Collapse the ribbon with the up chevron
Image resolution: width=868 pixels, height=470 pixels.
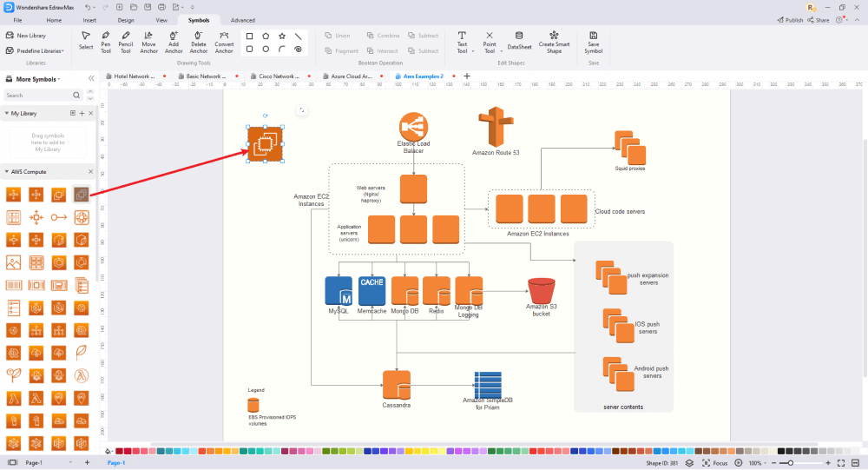tap(858, 20)
